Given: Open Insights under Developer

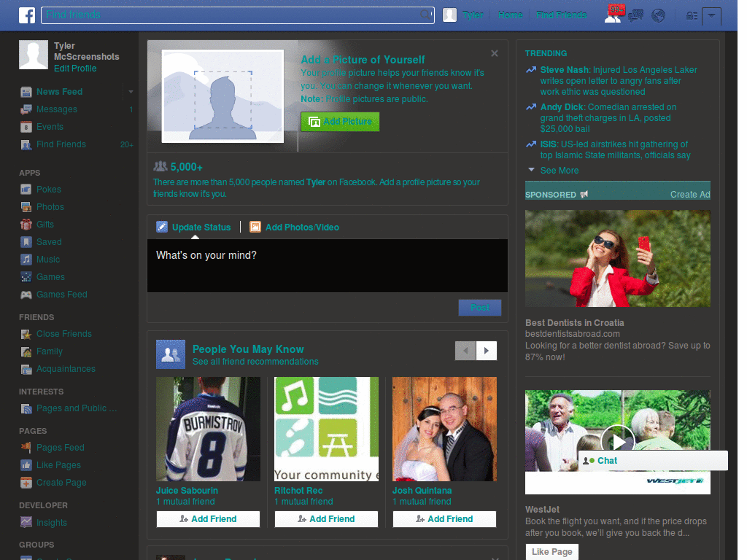Looking at the screenshot, I should pos(52,523).
